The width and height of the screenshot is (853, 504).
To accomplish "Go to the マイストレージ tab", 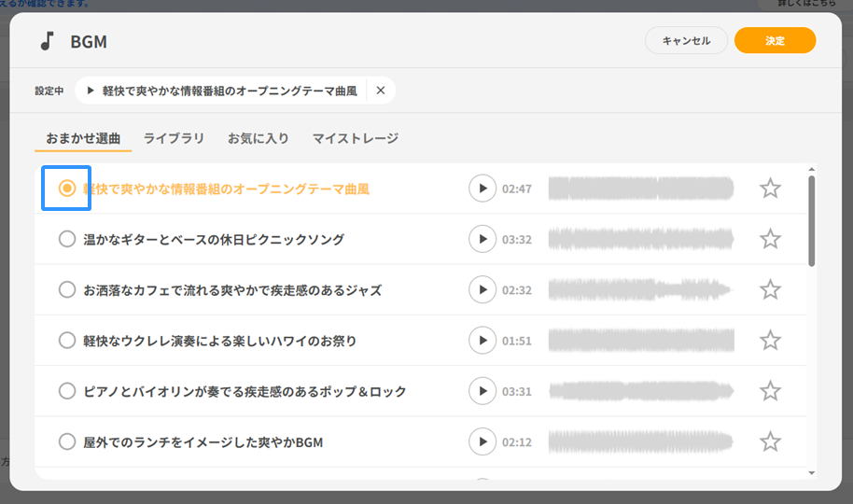I will pos(355,138).
